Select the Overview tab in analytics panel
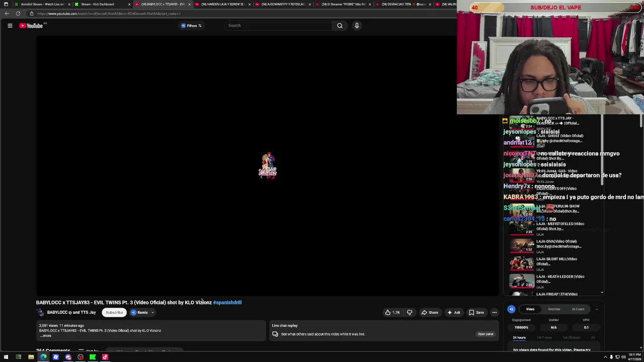 [x=554, y=309]
